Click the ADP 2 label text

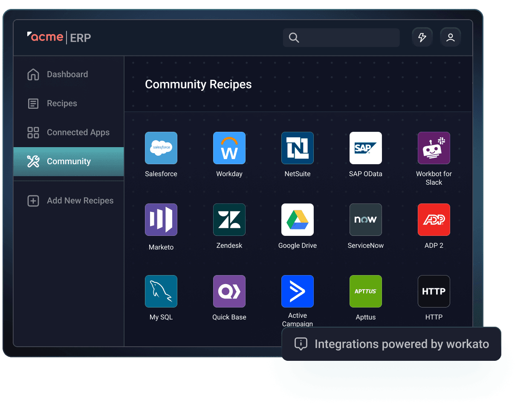coord(434,245)
